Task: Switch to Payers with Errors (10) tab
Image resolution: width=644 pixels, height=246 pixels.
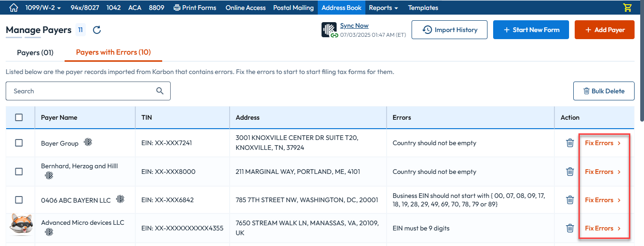Action: 113,52
